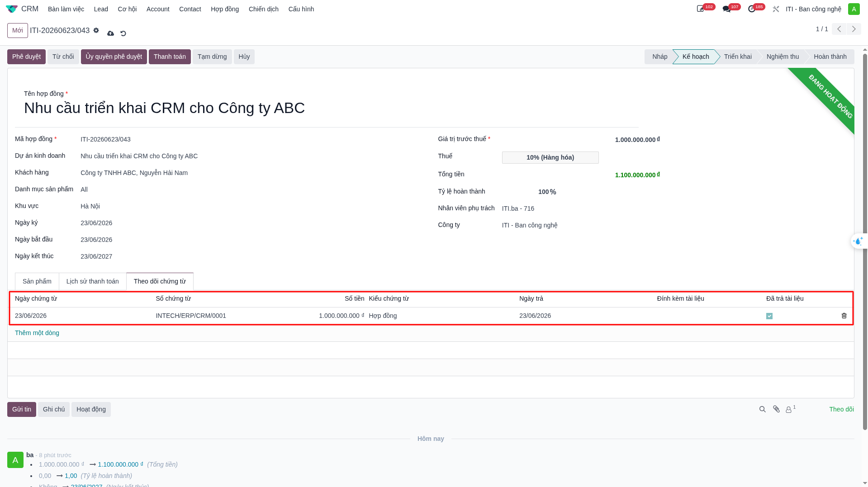The image size is (868, 487).
Task: Open the user avatar menu
Action: [854, 9]
